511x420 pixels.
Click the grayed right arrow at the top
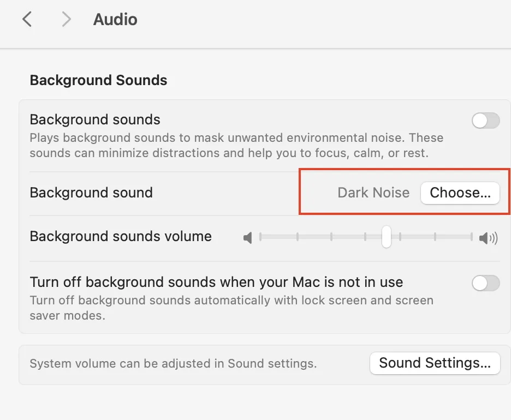[x=66, y=19]
